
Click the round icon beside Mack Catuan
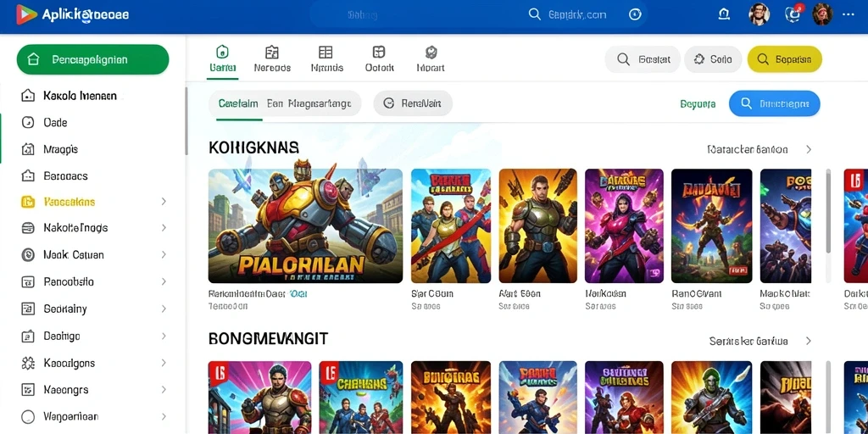[x=28, y=254]
